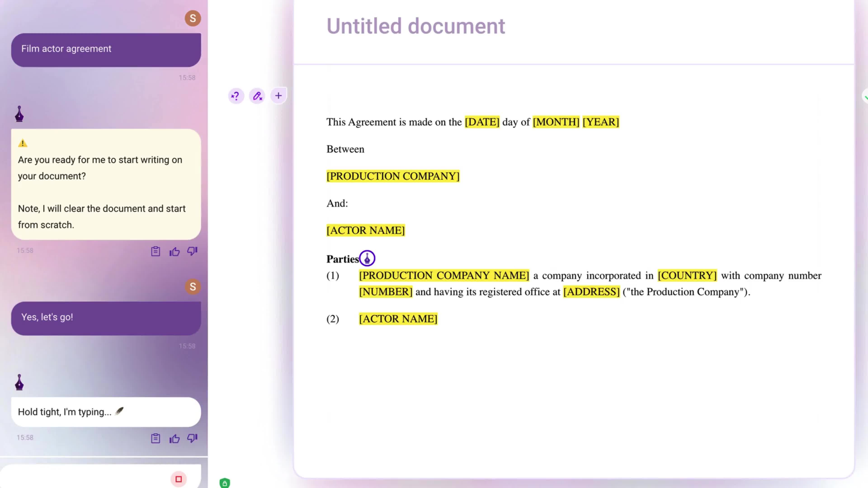Screen dimensions: 868x488
Task: Click the 'Note, I will clear the document' text
Action: pos(102,217)
